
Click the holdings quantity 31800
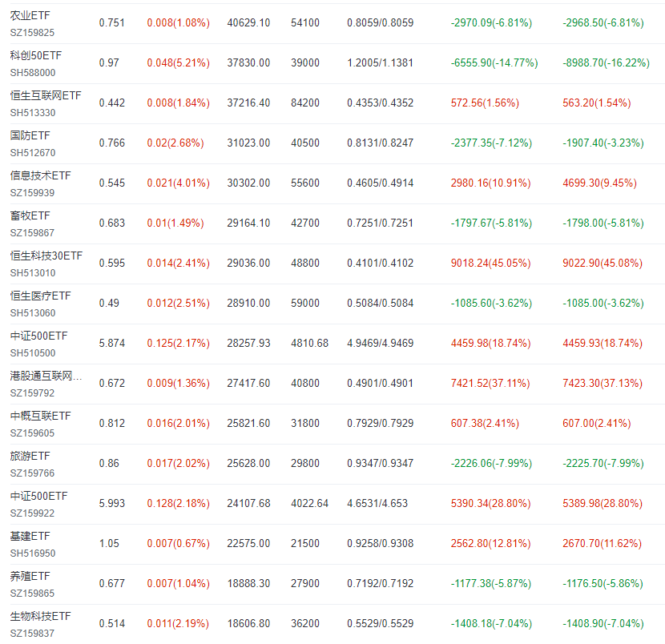pos(305,424)
